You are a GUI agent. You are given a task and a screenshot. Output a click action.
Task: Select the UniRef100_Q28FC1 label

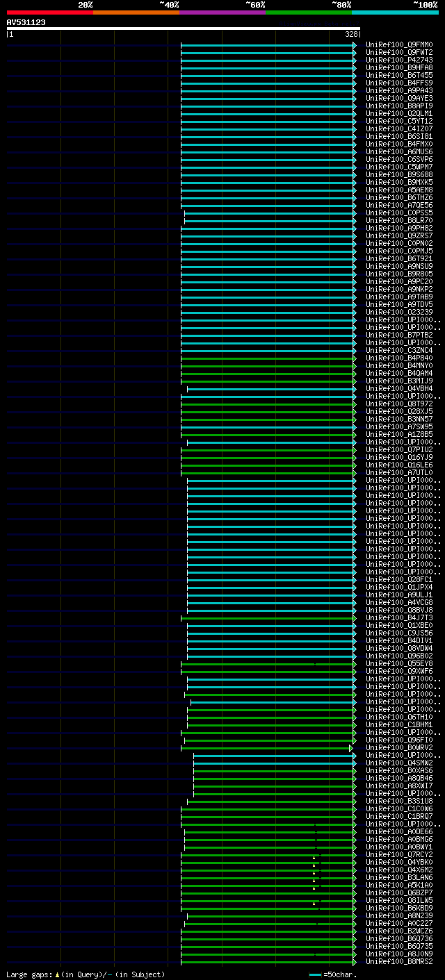coord(399,580)
